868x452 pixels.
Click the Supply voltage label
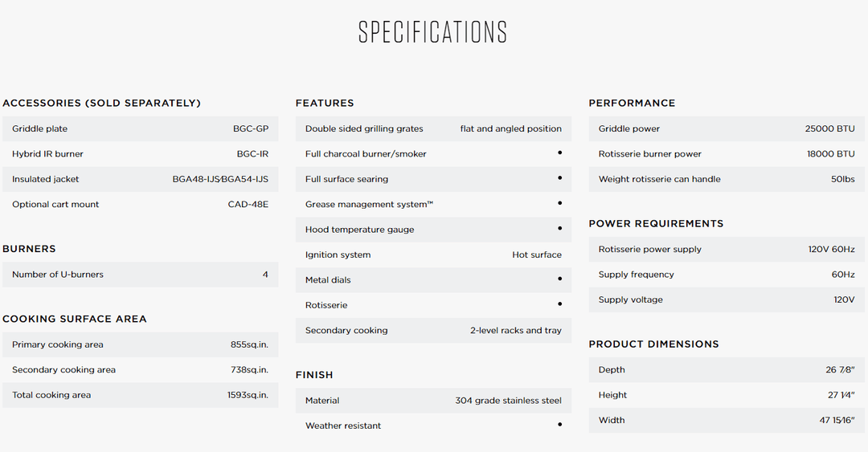[x=631, y=299]
